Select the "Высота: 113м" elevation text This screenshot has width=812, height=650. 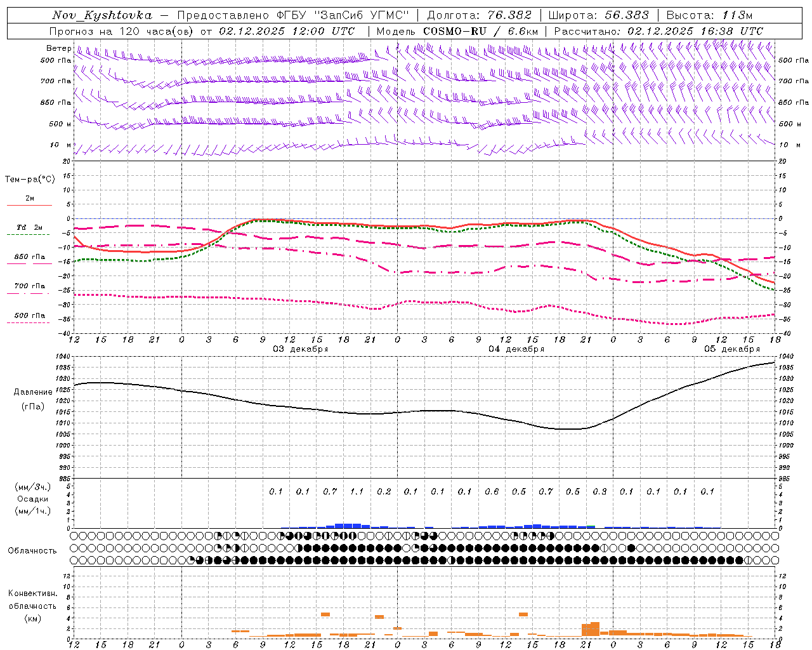[709, 15]
